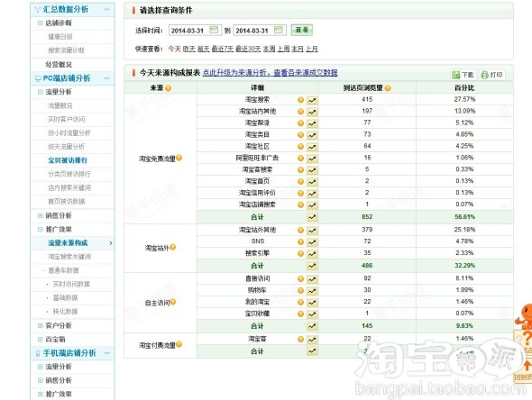The image size is (532, 400).
Task: Click help icon next to 到达页浏览量 header
Action: (x=388, y=88)
